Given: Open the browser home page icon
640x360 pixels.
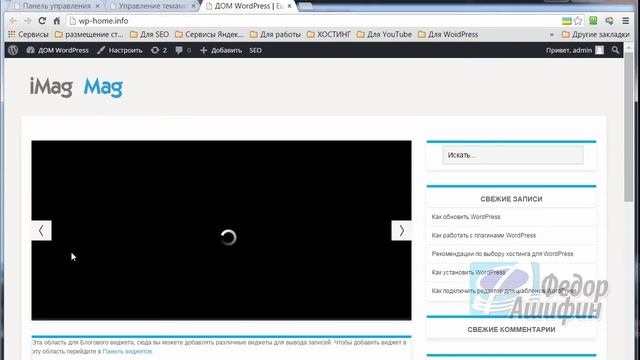Looking at the screenshot, I should tap(57, 21).
